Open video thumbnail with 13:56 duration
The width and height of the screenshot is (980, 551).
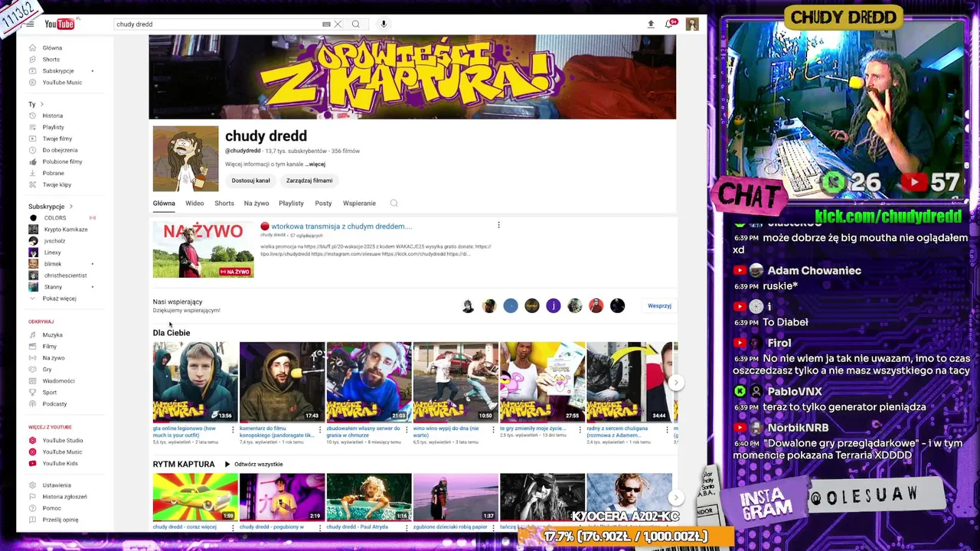point(195,382)
